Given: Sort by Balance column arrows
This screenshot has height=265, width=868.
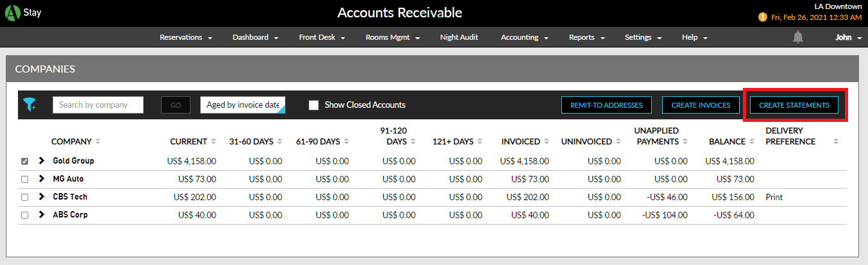Looking at the screenshot, I should (751, 142).
